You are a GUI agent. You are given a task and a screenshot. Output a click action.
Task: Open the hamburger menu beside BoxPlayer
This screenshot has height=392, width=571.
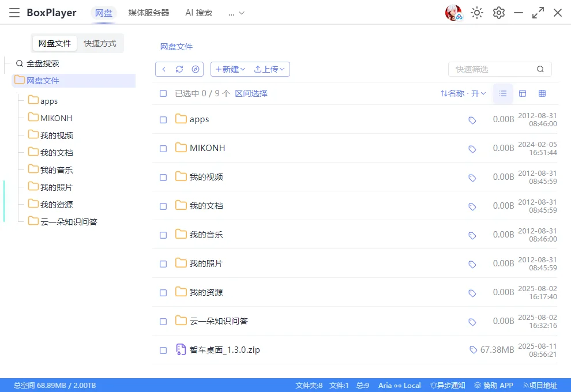point(14,13)
